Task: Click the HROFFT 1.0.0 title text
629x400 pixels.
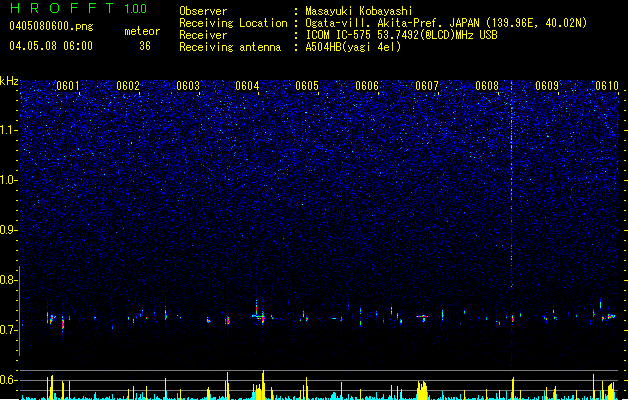Action: click(x=79, y=8)
